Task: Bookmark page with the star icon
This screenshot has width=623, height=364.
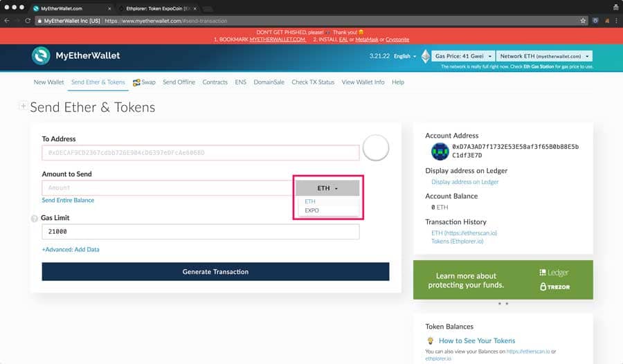Action: click(583, 21)
